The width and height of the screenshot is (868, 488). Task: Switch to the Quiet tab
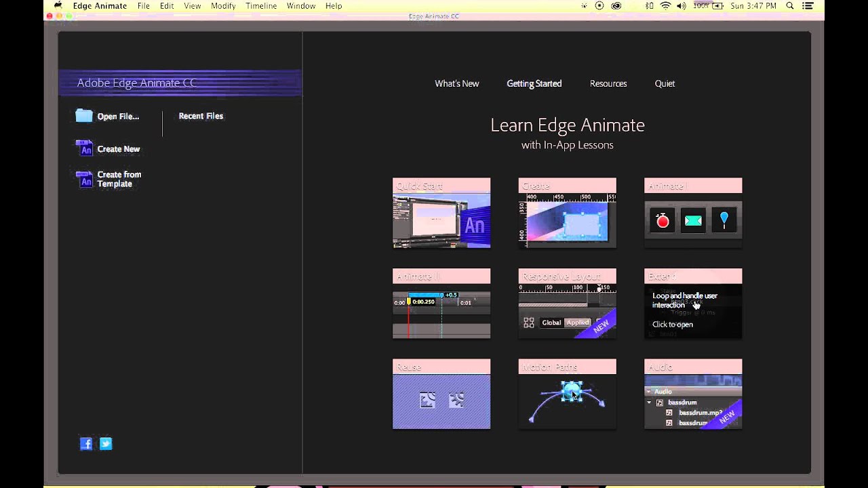(665, 83)
